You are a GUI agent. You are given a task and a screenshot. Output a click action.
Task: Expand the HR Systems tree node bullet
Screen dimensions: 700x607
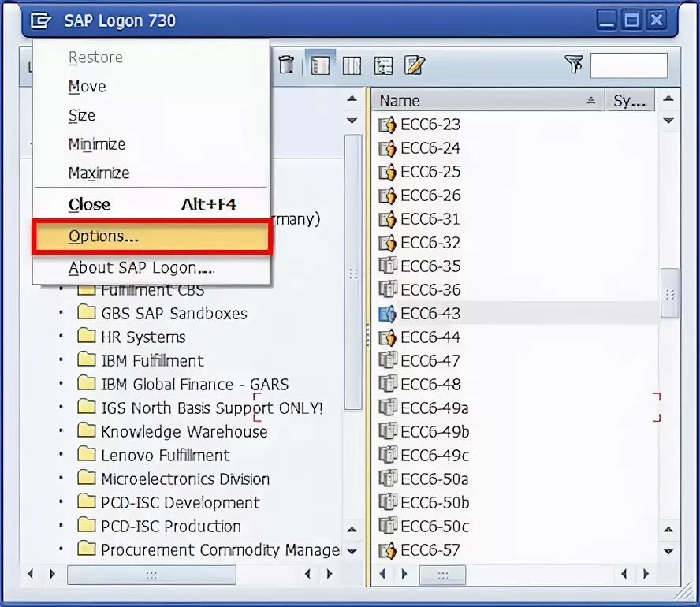click(61, 336)
